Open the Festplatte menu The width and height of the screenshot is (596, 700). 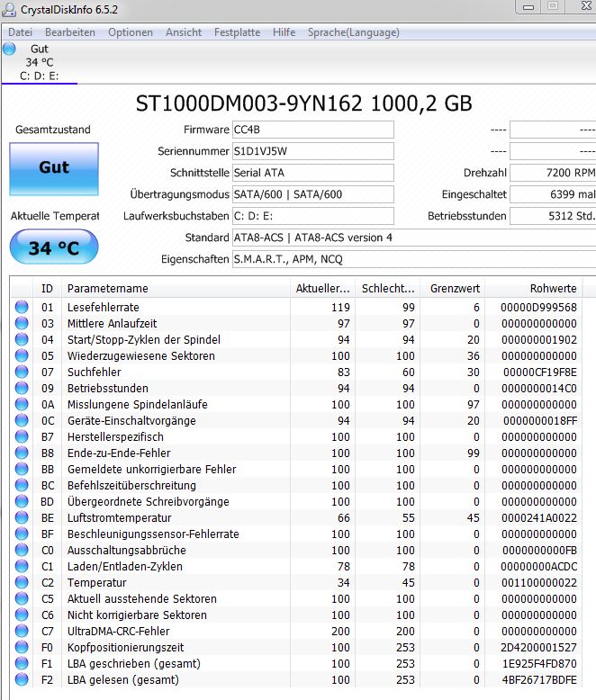[238, 32]
